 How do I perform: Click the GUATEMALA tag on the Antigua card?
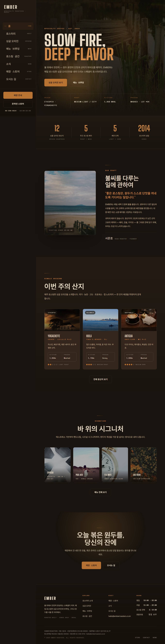[129, 312]
